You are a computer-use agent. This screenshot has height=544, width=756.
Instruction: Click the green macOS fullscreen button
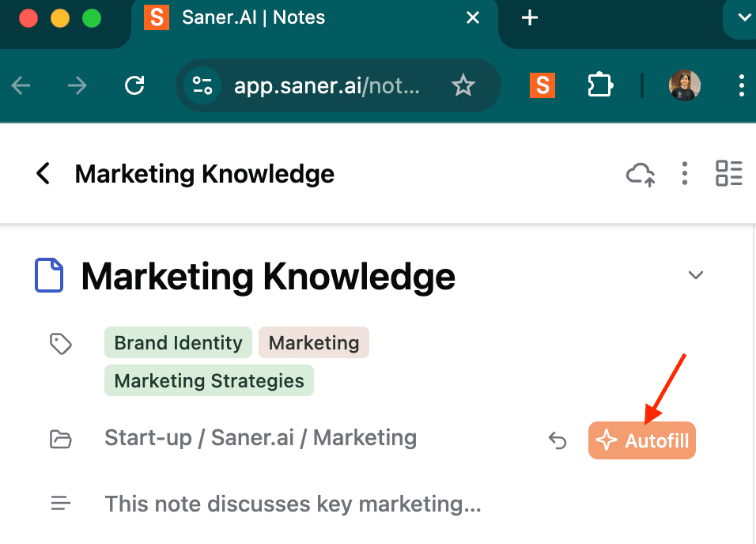tap(92, 18)
